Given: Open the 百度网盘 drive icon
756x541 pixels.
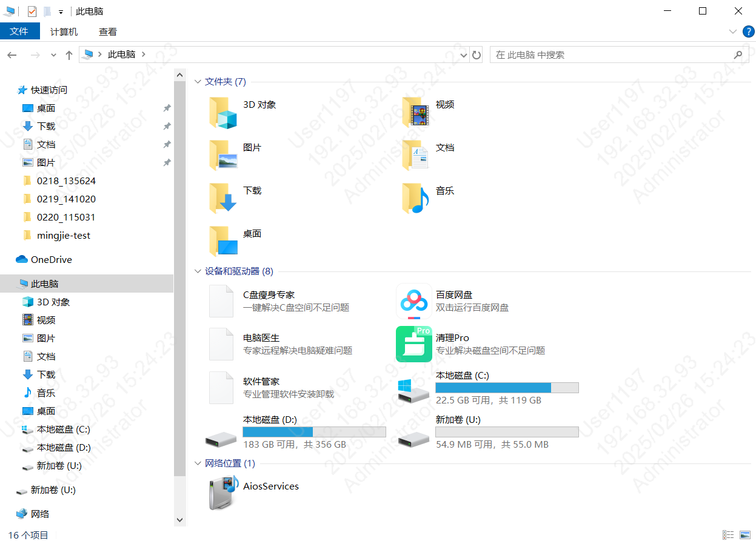Looking at the screenshot, I should [x=414, y=301].
